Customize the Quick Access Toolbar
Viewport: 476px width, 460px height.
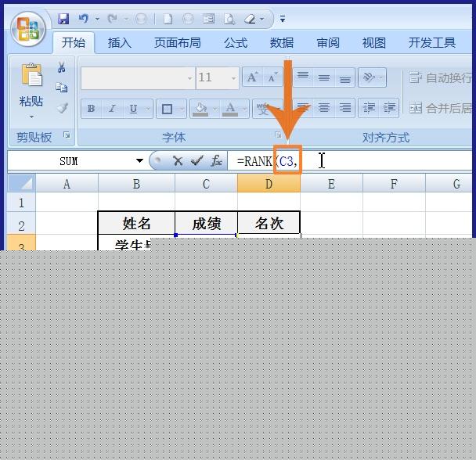tap(283, 20)
